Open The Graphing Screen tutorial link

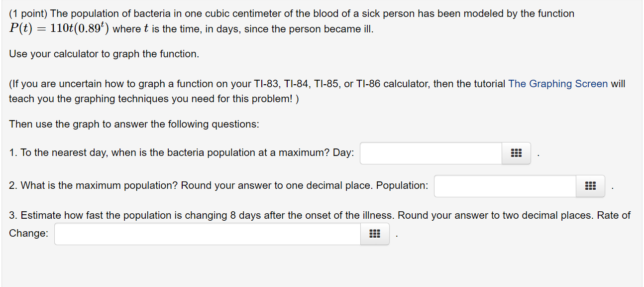point(558,84)
